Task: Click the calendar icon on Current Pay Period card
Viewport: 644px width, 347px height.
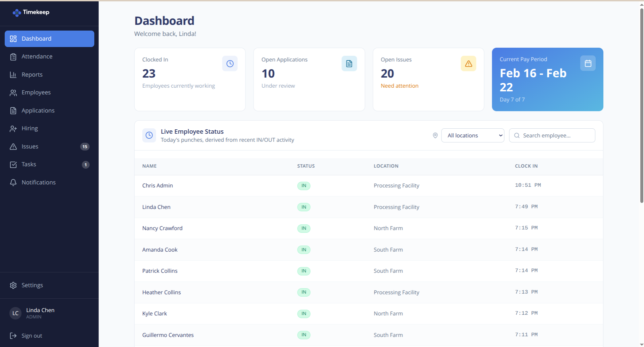Action: point(588,63)
